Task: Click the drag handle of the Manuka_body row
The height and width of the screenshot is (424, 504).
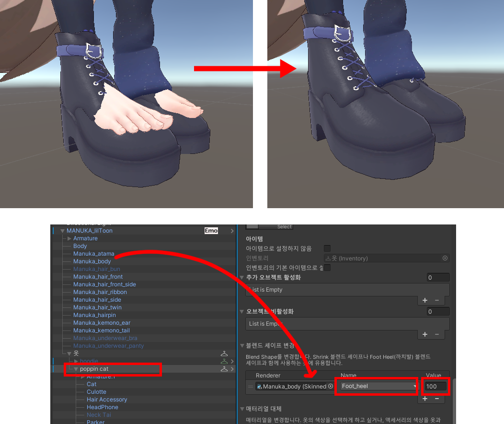Action: point(250,386)
